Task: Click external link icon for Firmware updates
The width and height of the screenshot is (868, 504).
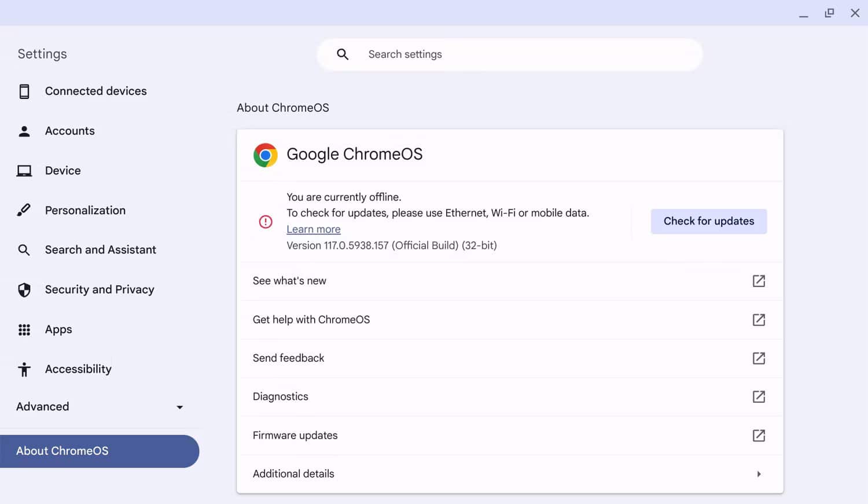Action: [759, 436]
